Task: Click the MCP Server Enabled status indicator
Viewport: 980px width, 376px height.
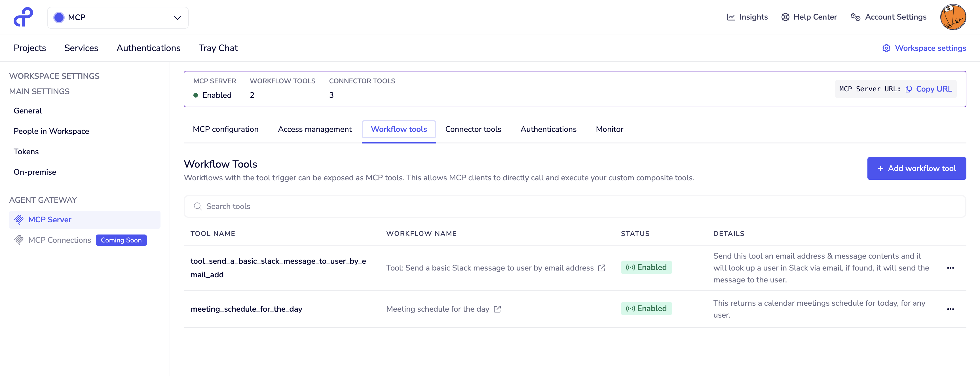Action: (212, 95)
